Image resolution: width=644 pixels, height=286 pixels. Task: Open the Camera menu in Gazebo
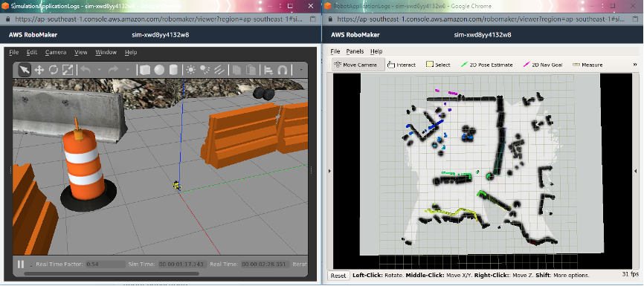56,53
